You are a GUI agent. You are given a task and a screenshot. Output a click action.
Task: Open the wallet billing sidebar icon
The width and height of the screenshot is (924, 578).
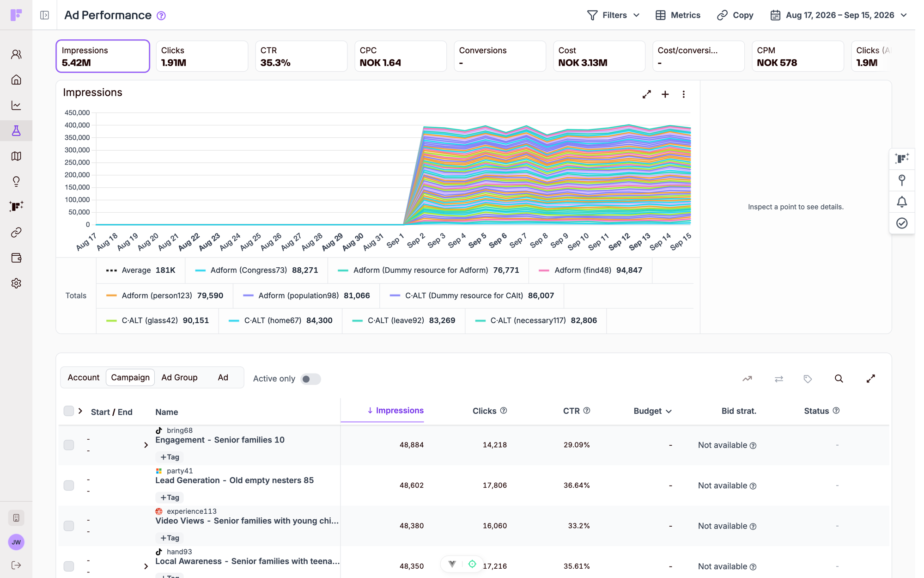pyautogui.click(x=16, y=258)
